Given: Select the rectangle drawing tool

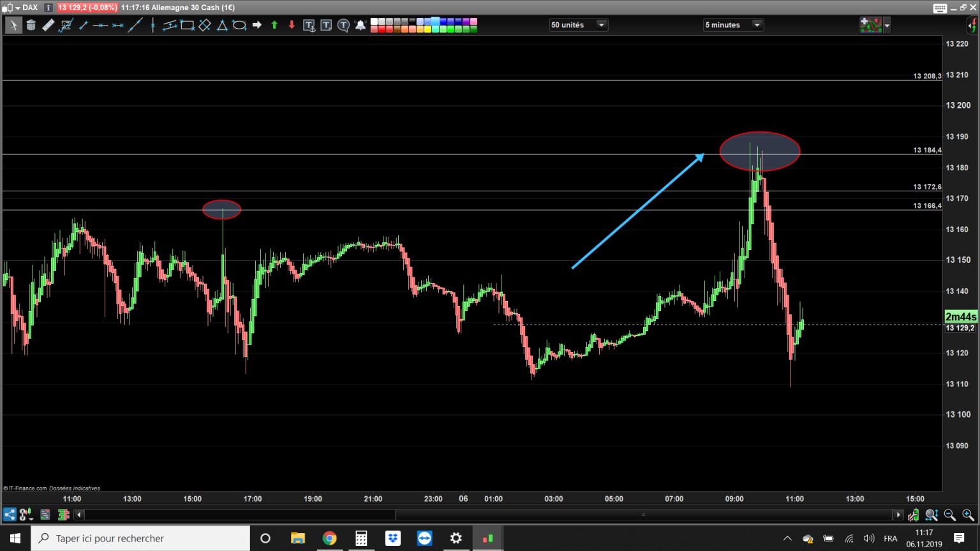Looking at the screenshot, I should tap(187, 25).
